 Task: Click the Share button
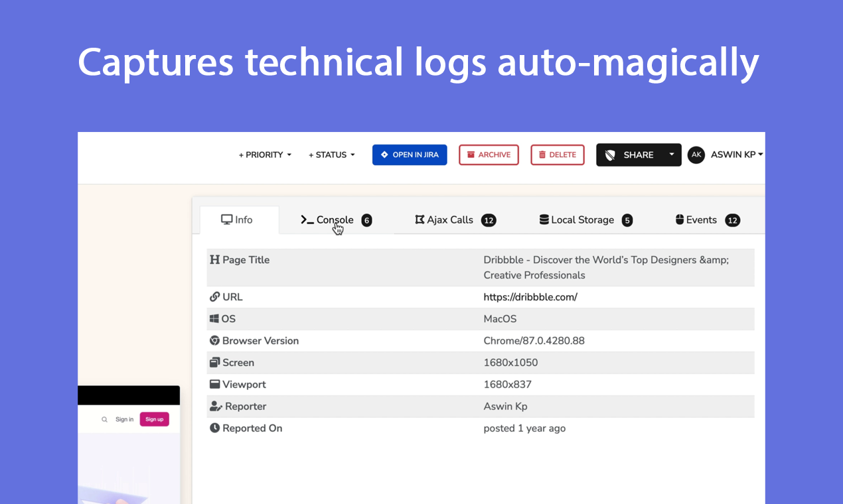[x=630, y=155]
